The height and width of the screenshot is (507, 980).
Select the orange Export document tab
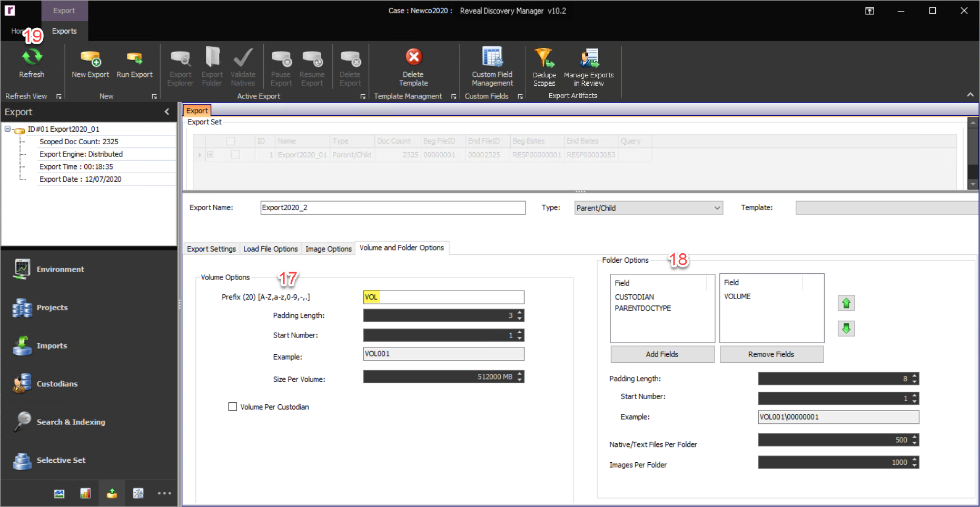coord(197,111)
